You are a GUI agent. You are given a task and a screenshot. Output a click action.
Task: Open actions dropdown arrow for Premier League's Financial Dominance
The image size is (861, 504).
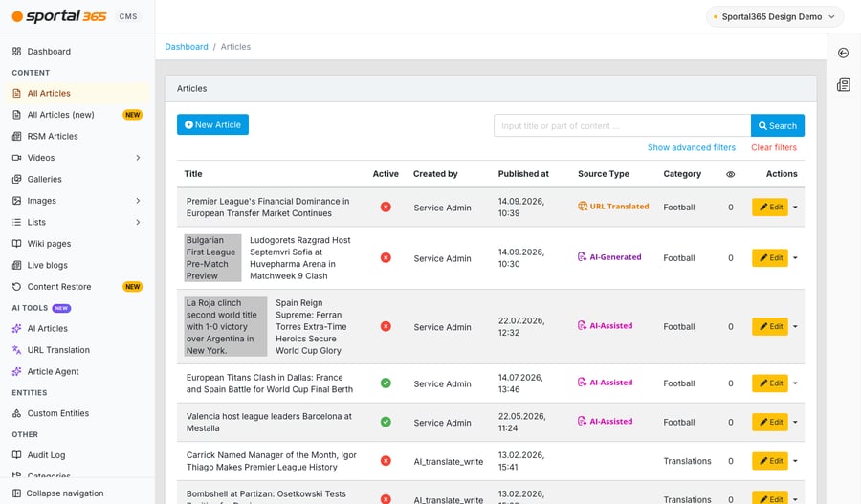(795, 207)
